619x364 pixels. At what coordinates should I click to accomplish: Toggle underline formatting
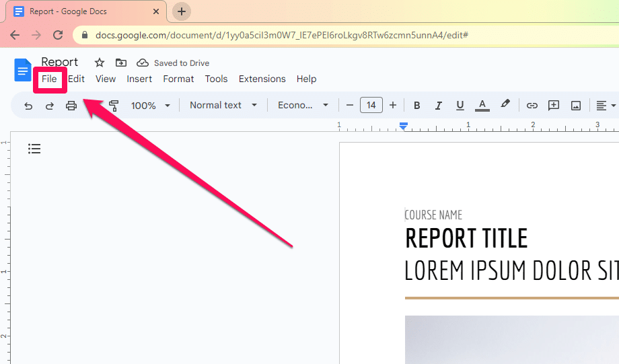pos(460,106)
